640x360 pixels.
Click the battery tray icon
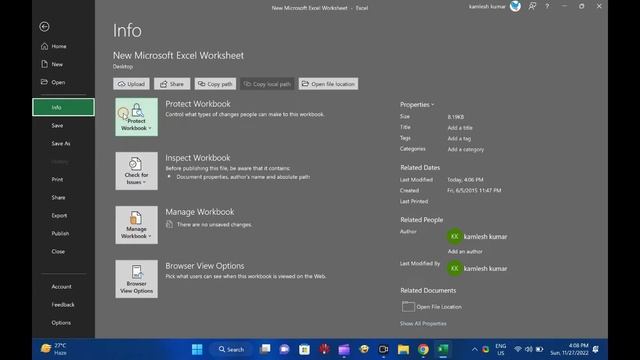540,349
